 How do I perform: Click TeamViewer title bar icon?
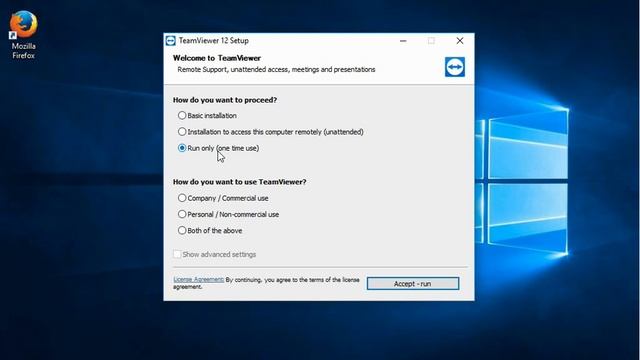pyautogui.click(x=171, y=41)
